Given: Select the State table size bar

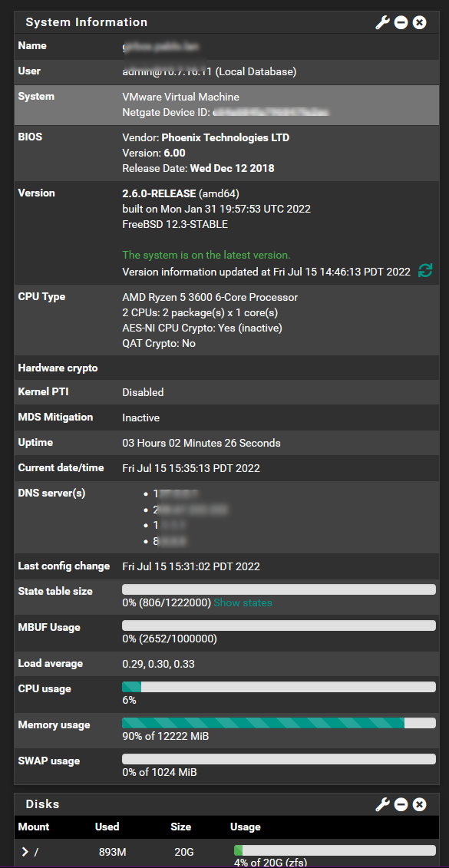Looking at the screenshot, I should tap(279, 589).
